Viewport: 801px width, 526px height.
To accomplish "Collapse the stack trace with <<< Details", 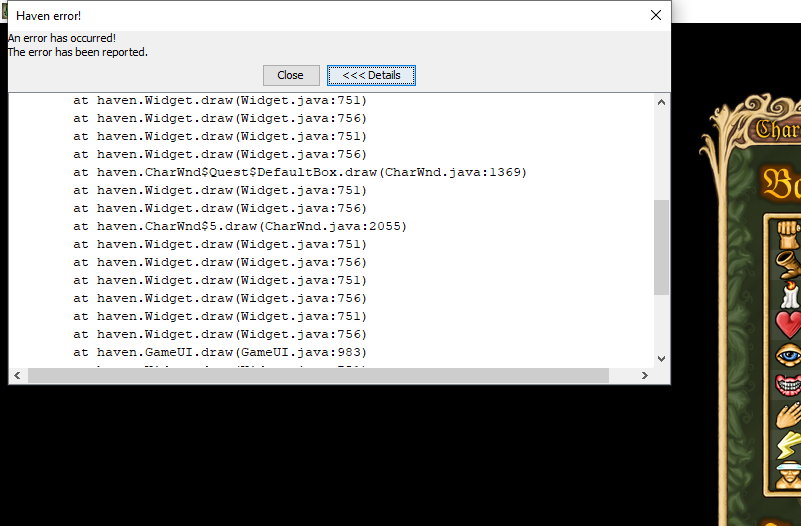I will tap(371, 76).
